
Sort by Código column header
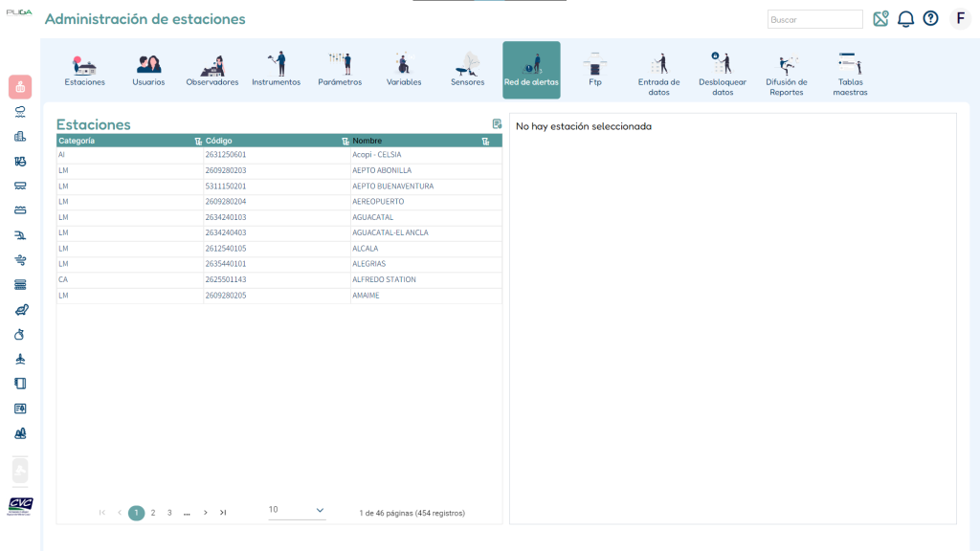click(219, 141)
